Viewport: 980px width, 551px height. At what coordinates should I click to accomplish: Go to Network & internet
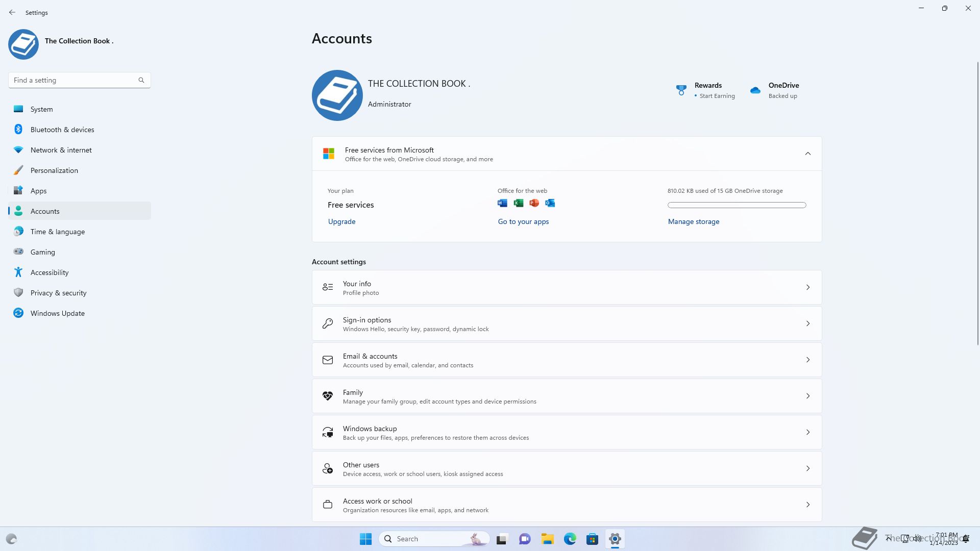80,150
